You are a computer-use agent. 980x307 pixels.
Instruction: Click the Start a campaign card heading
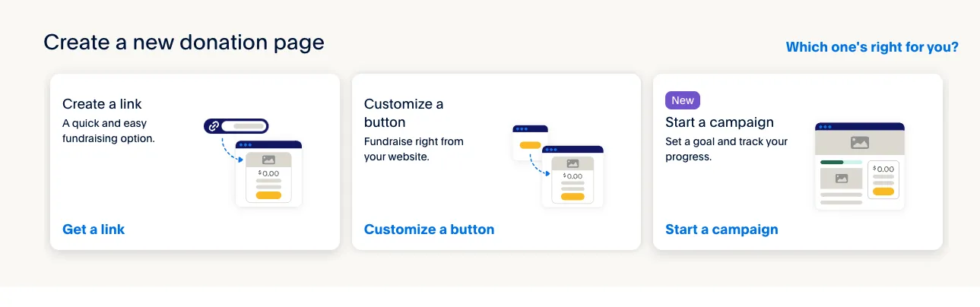tap(719, 122)
